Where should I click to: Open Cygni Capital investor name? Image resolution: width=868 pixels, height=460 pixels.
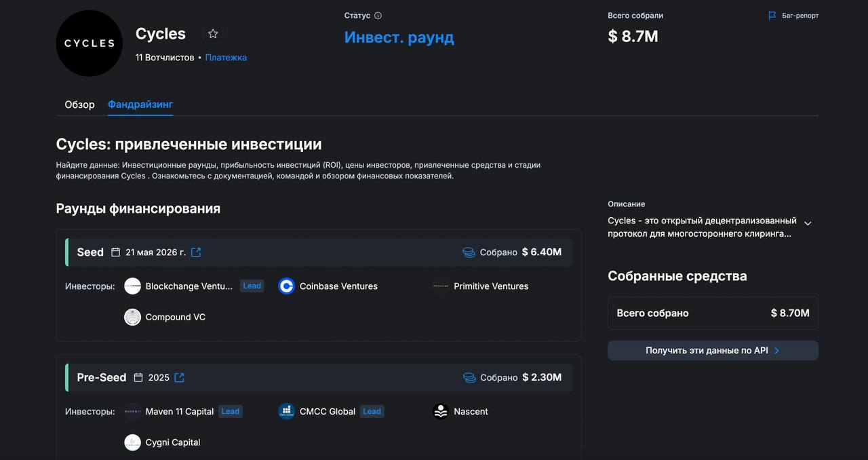[x=173, y=442]
